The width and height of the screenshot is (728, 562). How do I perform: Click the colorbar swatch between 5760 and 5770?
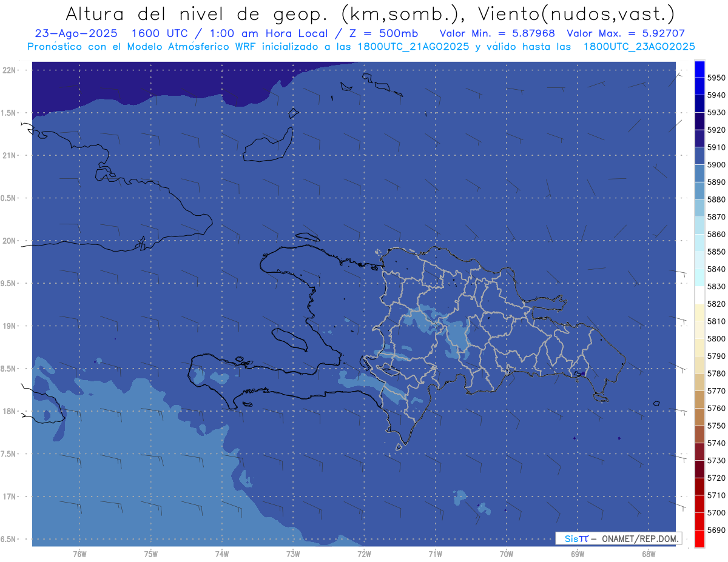pos(699,400)
